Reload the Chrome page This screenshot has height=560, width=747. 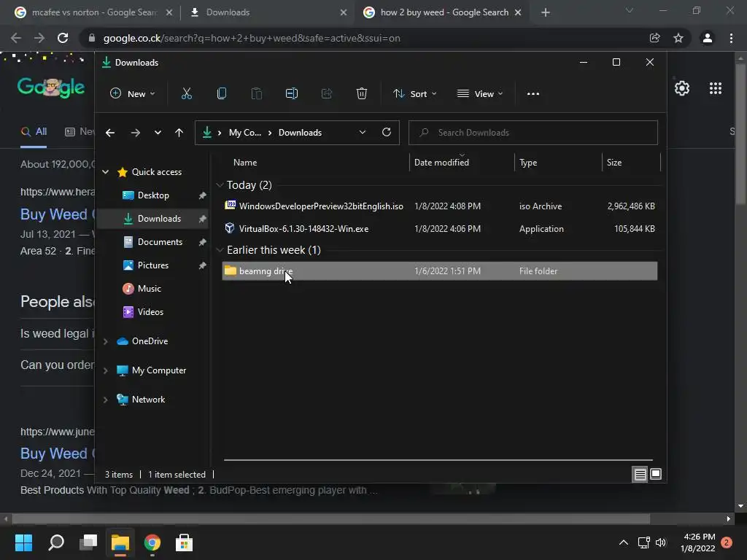[63, 38]
